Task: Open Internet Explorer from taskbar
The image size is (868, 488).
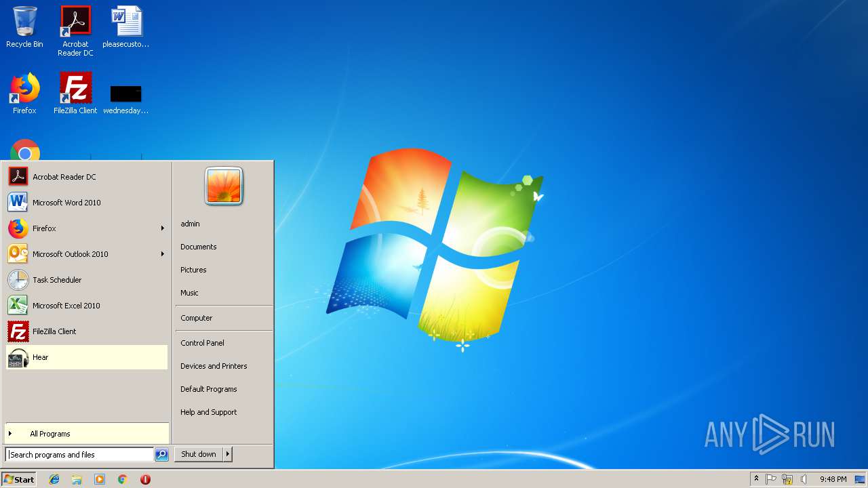Action: [x=54, y=479]
